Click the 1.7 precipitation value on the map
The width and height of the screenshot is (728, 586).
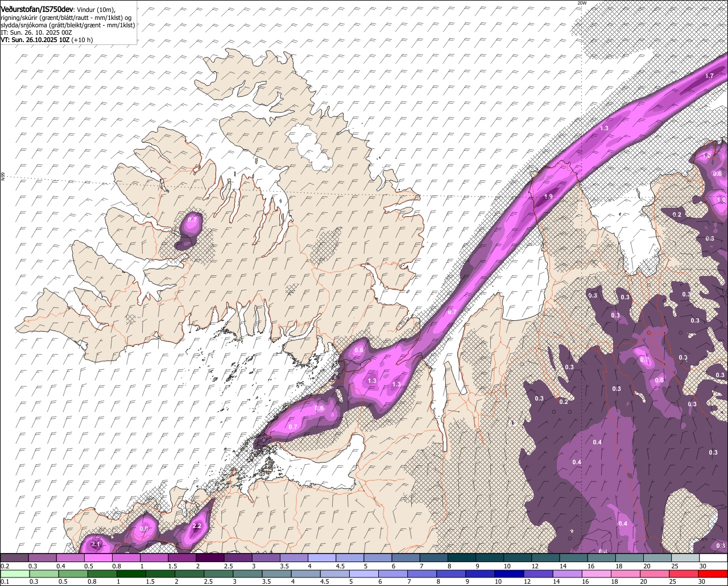point(709,76)
